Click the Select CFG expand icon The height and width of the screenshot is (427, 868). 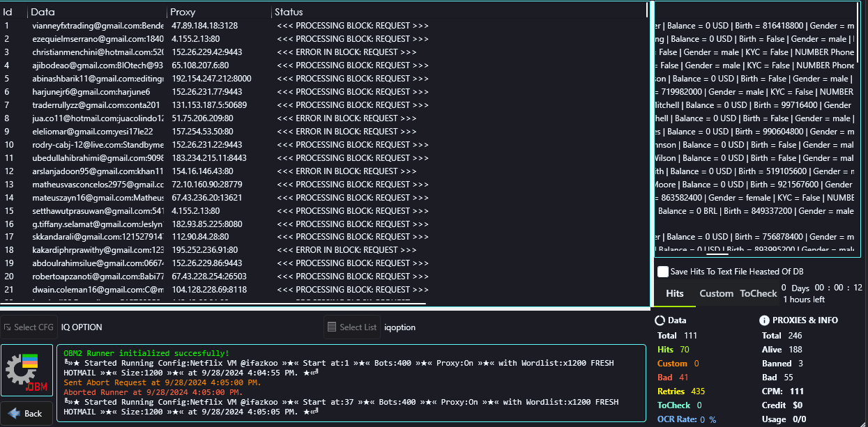7,327
